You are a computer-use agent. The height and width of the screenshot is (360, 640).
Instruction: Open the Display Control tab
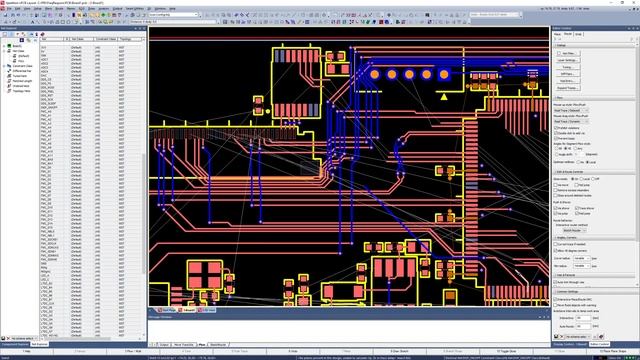pos(569,344)
